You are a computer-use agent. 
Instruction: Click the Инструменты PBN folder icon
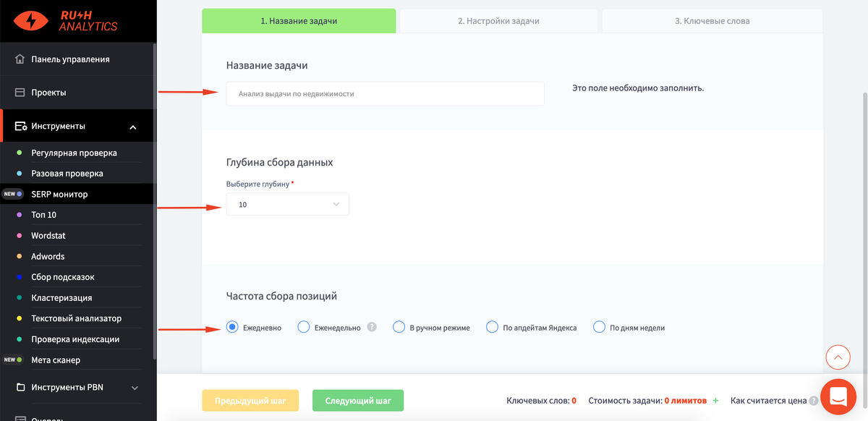20,387
